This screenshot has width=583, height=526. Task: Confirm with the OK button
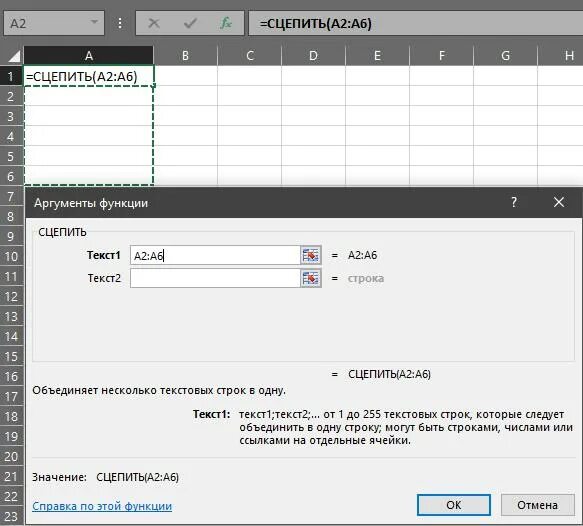454,505
